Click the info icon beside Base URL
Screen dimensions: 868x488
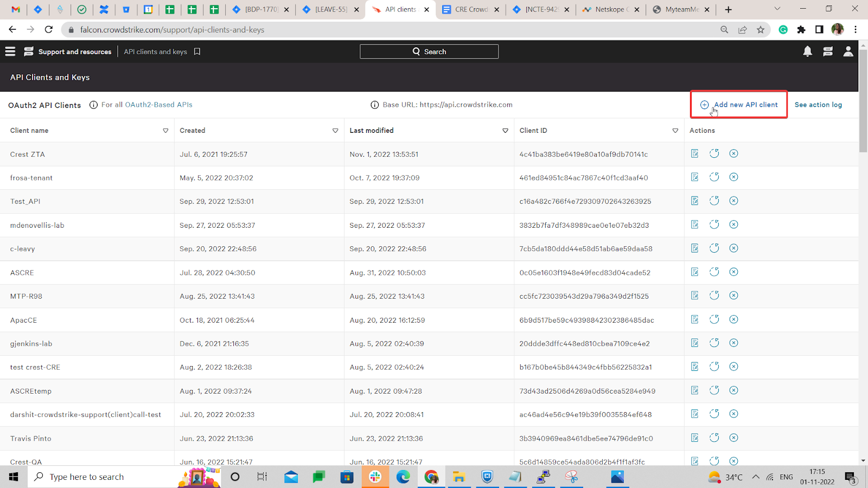pos(375,105)
